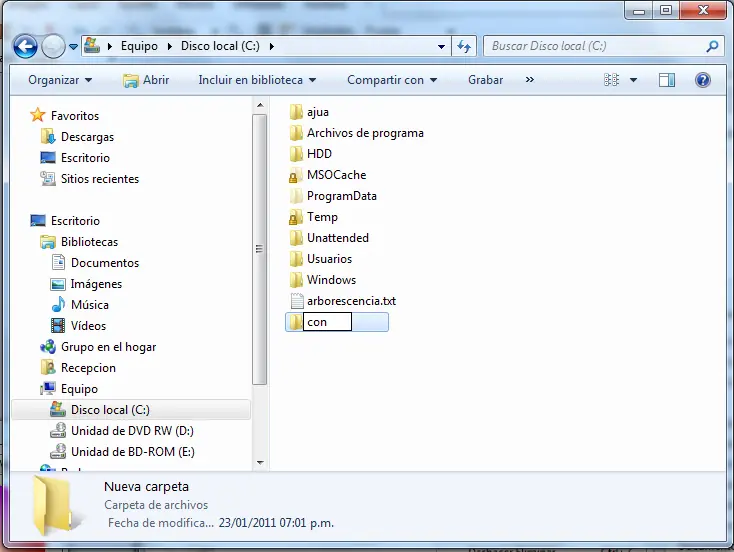Select Usuarios folder icon
734x552 pixels.
click(x=295, y=259)
